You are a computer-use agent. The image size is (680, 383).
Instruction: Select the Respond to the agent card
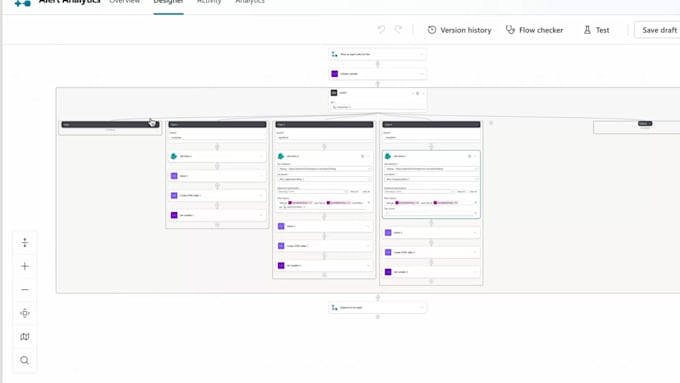click(377, 308)
